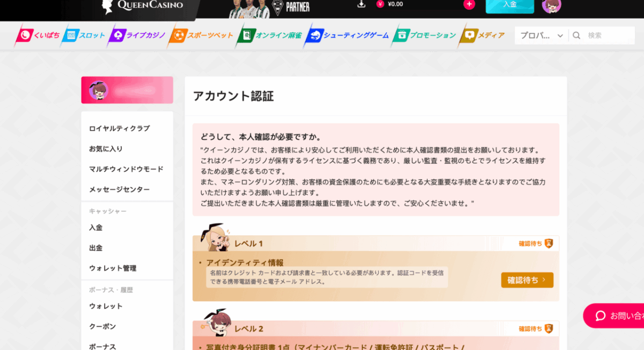Screen dimensions: 644x350
Task: Click the くいぱち pink icon
Action: (25, 35)
